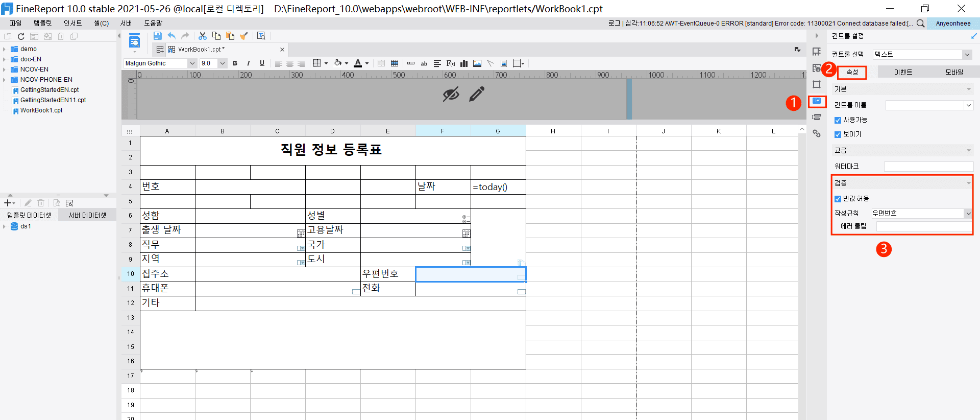Toggle the 보이기 checkbox
The width and height of the screenshot is (980, 420).
pyautogui.click(x=838, y=134)
